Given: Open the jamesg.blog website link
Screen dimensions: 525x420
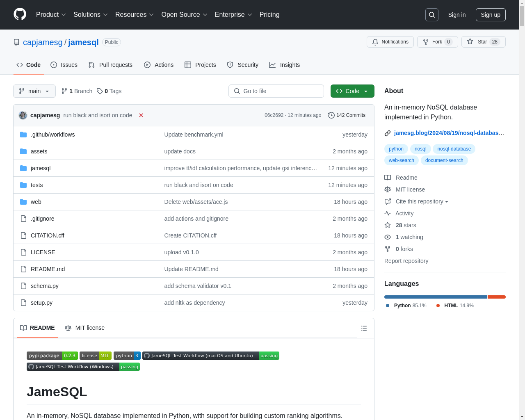Looking at the screenshot, I should (449, 133).
